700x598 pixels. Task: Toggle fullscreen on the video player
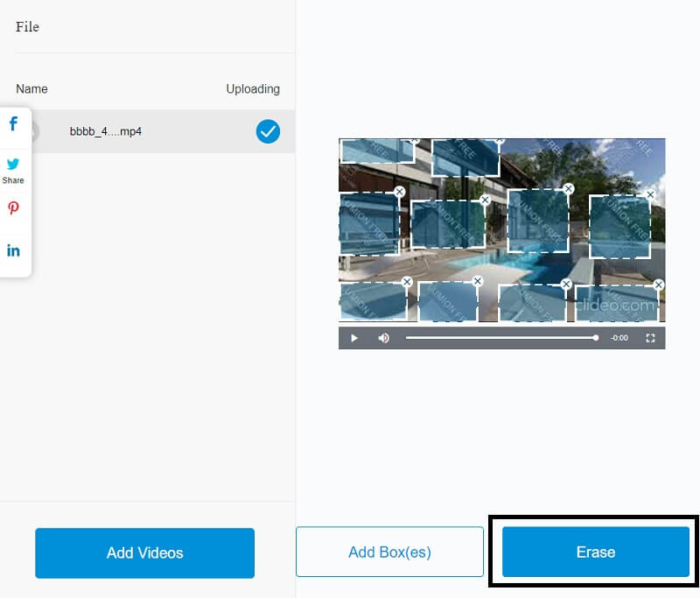pyautogui.click(x=650, y=338)
